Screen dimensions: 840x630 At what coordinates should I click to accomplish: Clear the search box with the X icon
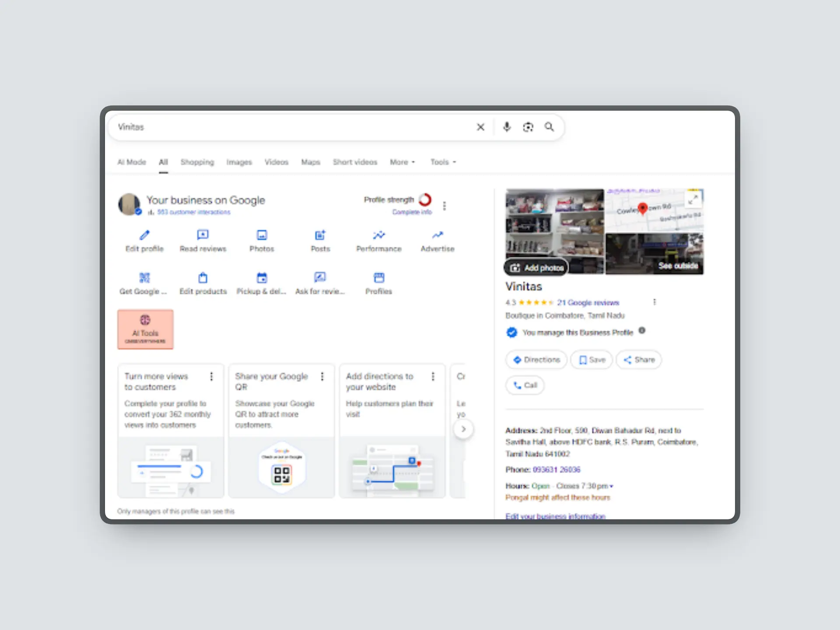point(480,127)
